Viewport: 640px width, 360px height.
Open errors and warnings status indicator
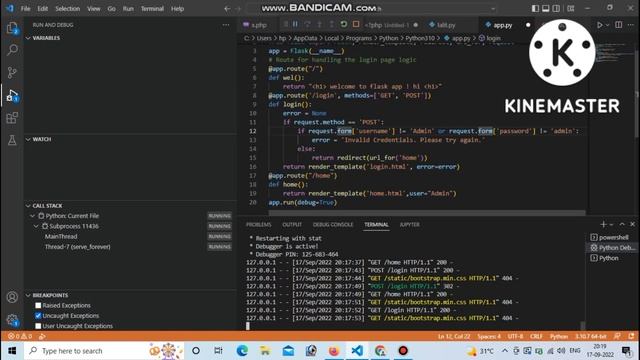[20, 336]
